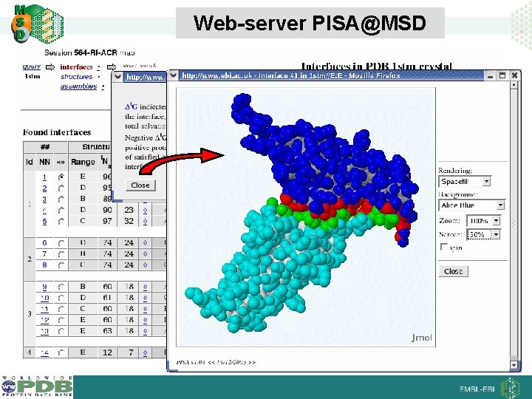
Task: Click the diamond link in interface row 11
Action: tap(145, 309)
